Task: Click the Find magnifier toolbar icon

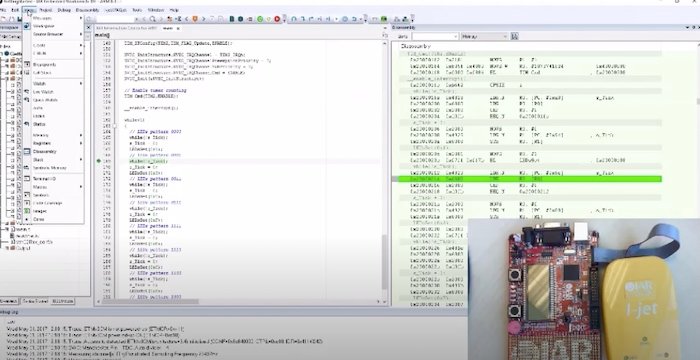Action: coord(152,19)
